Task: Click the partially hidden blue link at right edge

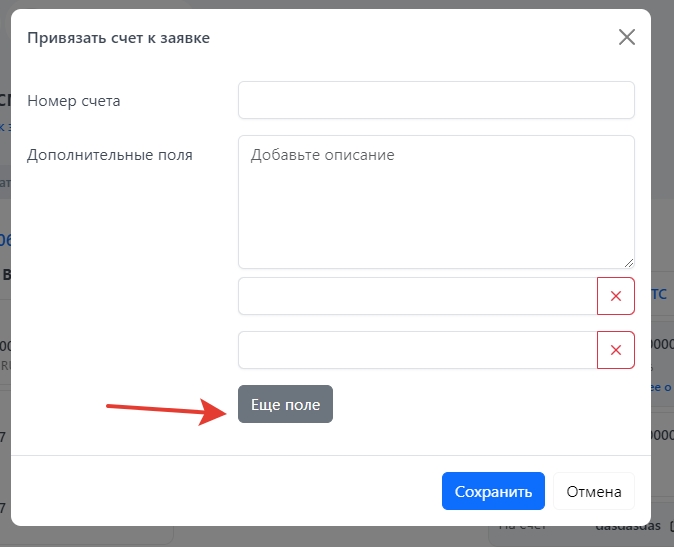Action: click(662, 387)
